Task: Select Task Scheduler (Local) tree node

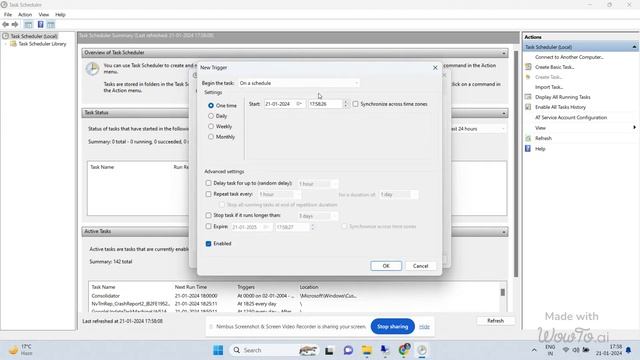Action: (34, 36)
